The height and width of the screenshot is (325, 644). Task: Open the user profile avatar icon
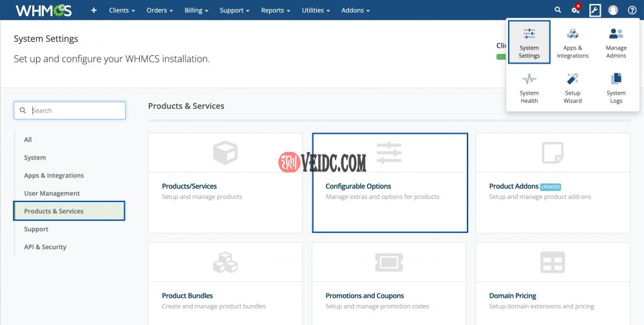click(613, 10)
